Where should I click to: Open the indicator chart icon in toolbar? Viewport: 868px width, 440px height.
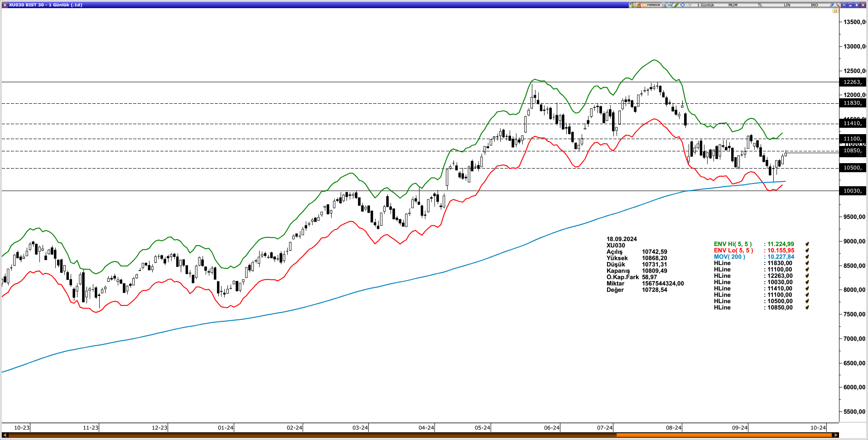pyautogui.click(x=670, y=5)
